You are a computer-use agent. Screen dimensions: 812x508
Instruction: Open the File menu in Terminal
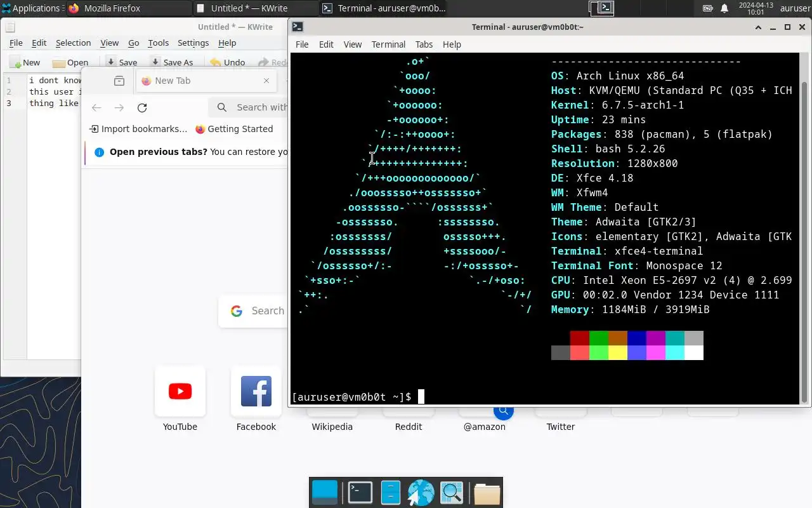pyautogui.click(x=302, y=44)
